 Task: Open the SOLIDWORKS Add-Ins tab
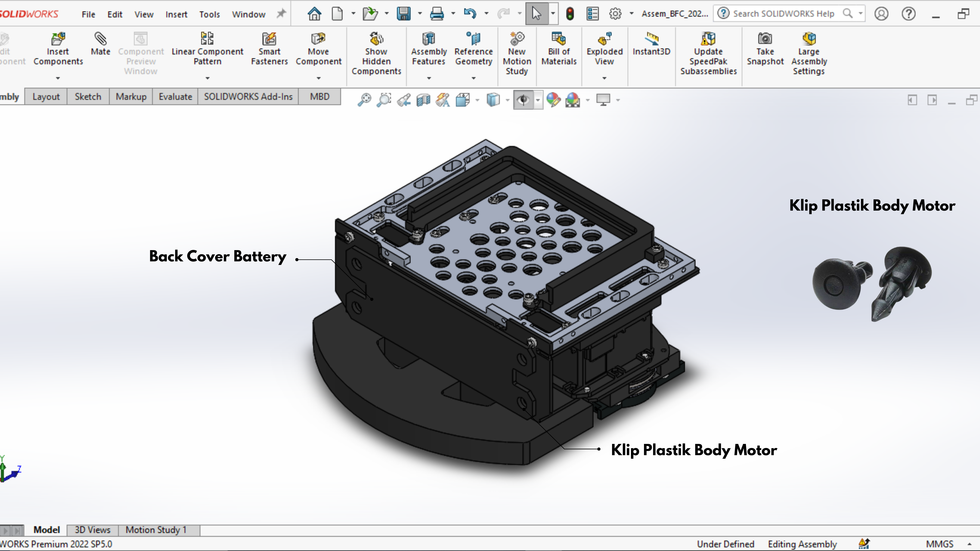[248, 97]
